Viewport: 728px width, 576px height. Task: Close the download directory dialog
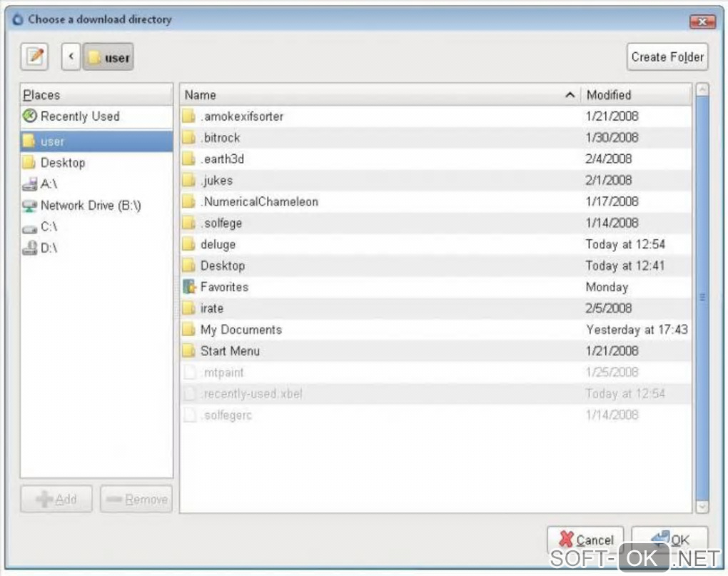tap(702, 21)
